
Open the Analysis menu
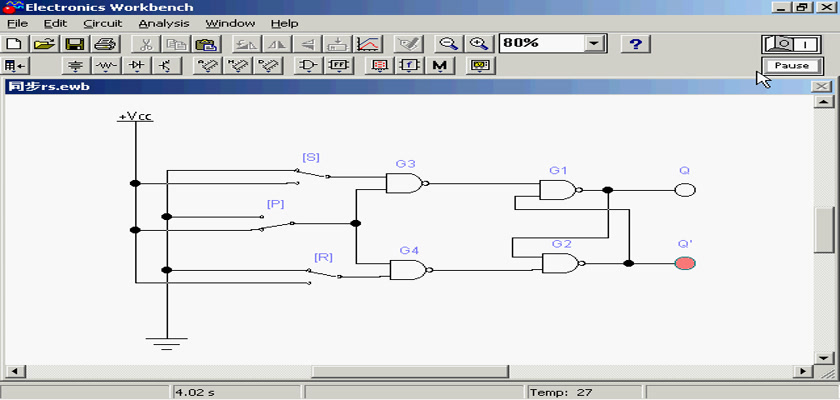coord(164,24)
